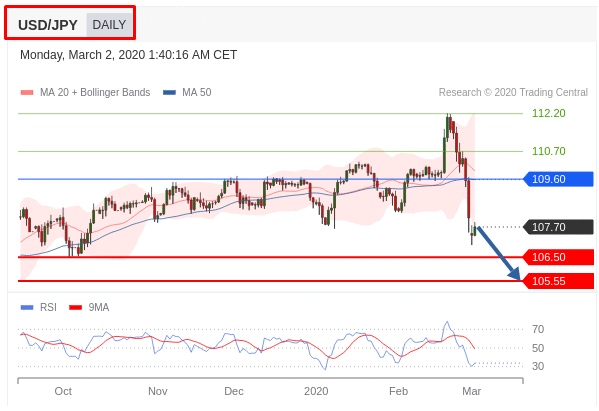Viewport: 599px width, 411px height.
Task: Click the 110.70 resistance level label
Action: point(549,151)
